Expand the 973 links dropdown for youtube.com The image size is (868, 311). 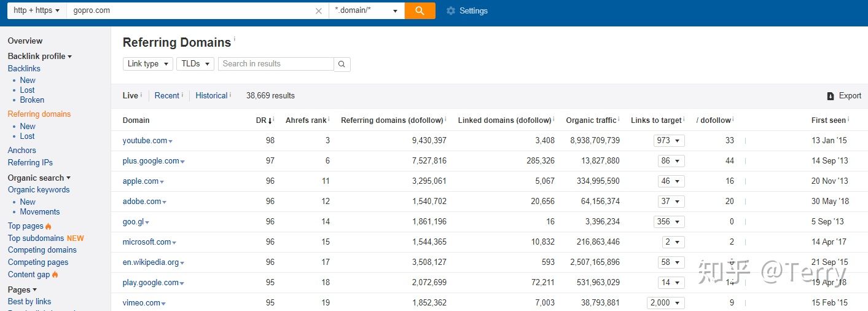click(x=669, y=141)
